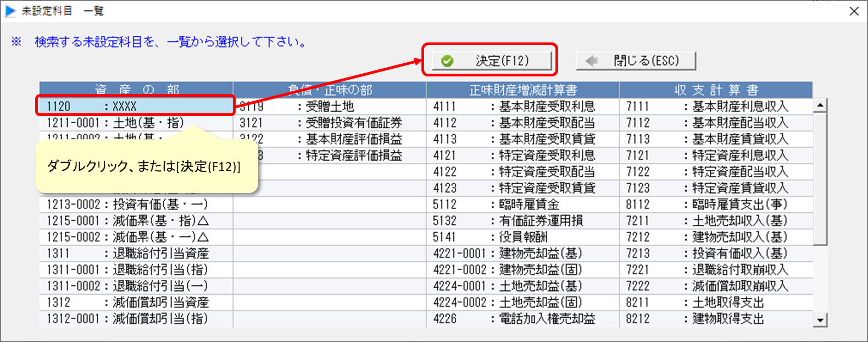Click scrollbar down arrow in the list
Image resolution: width=868 pixels, height=342 pixels.
(820, 319)
